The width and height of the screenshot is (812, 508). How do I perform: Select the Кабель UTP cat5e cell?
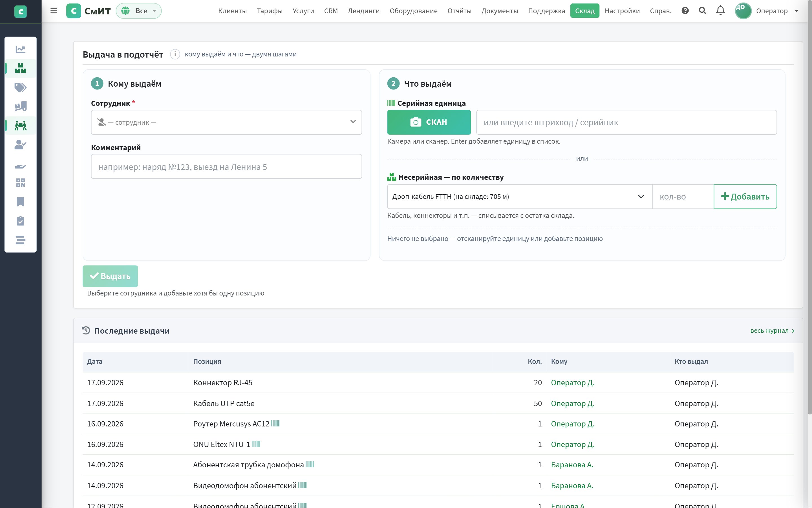224,404
